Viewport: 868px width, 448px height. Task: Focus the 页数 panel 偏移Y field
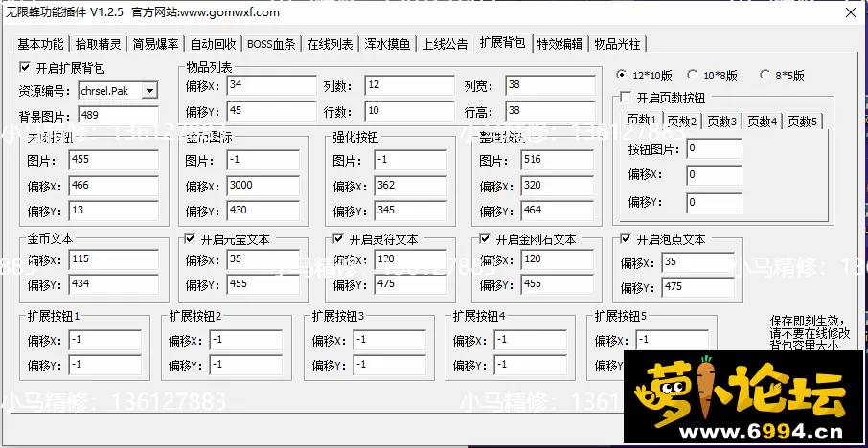[714, 202]
